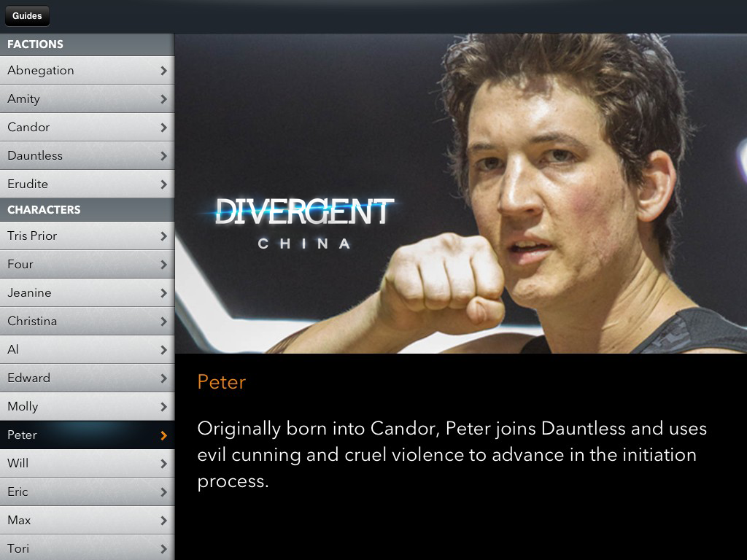
Task: Click the Divergent China hero image
Action: coord(461,193)
